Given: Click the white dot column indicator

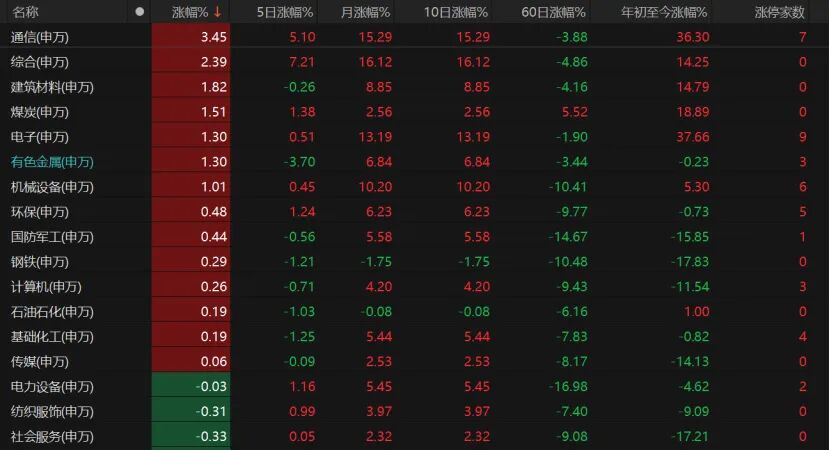Looking at the screenshot, I should tap(139, 12).
